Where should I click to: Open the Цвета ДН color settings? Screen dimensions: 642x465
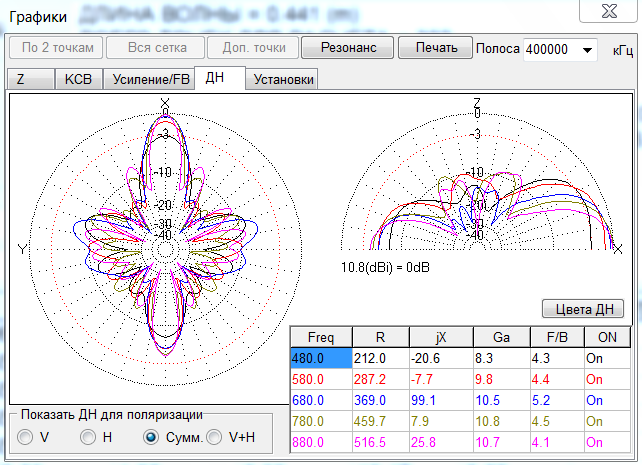tap(583, 309)
